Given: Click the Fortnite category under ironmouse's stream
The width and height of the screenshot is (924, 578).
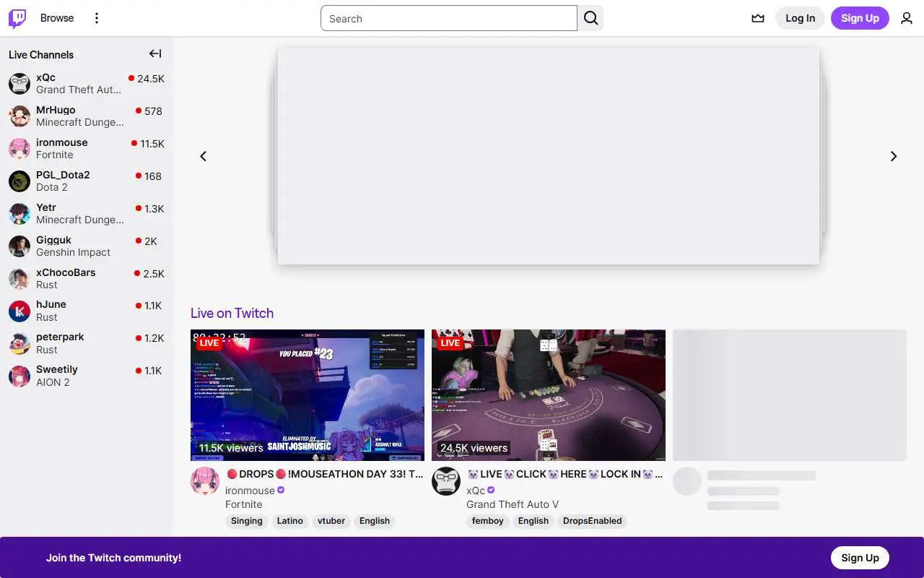Looking at the screenshot, I should pyautogui.click(x=244, y=504).
